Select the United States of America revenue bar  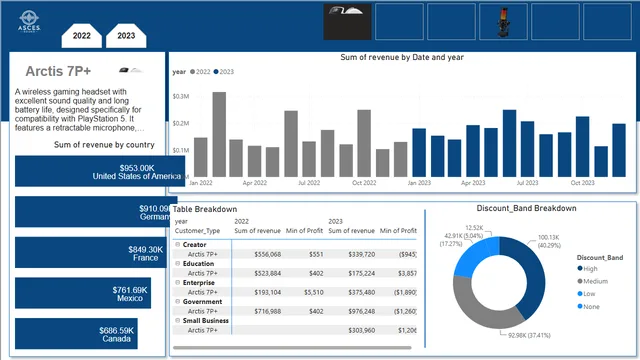pos(100,171)
